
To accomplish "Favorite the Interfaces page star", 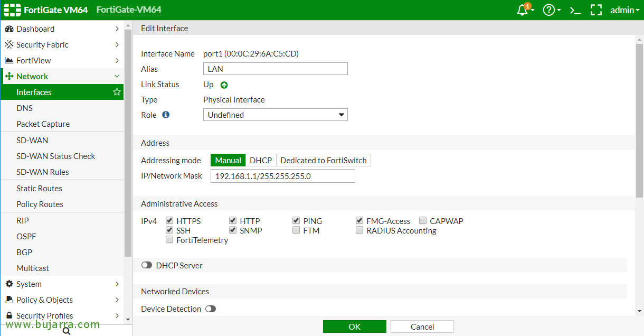I will (x=117, y=92).
